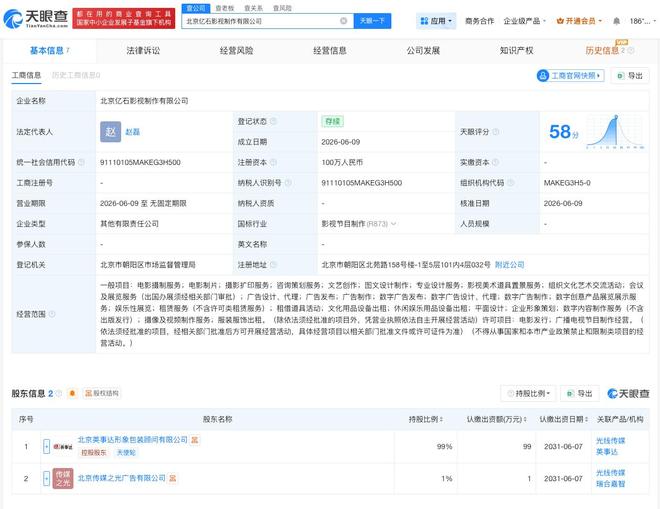Click the info icon next to 股东信息

click(x=59, y=393)
